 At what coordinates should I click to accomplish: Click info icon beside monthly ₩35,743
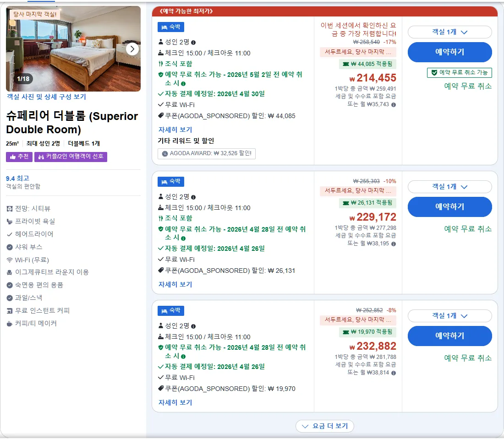394,105
